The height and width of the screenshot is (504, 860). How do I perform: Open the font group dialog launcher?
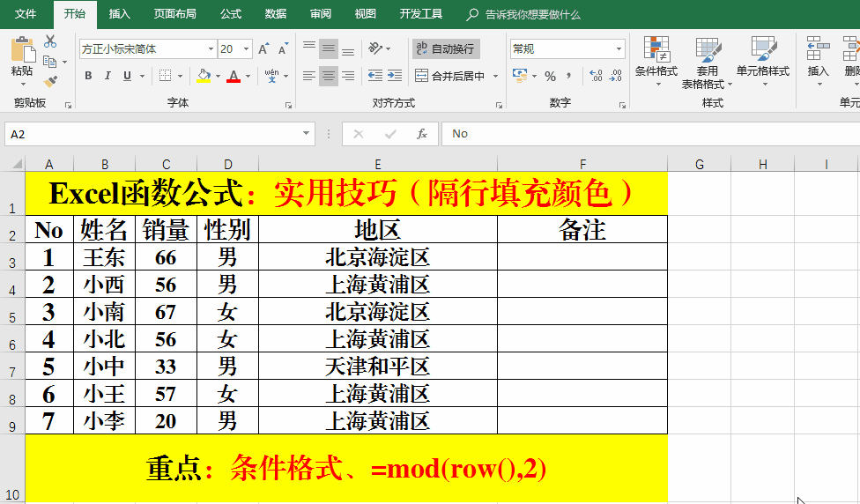(288, 105)
